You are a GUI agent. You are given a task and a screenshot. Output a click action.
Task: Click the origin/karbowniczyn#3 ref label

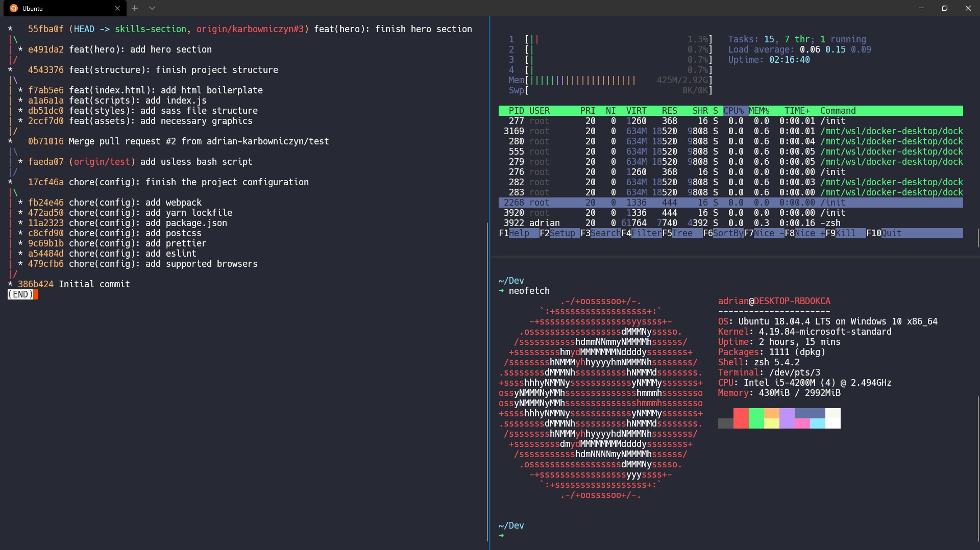click(250, 29)
